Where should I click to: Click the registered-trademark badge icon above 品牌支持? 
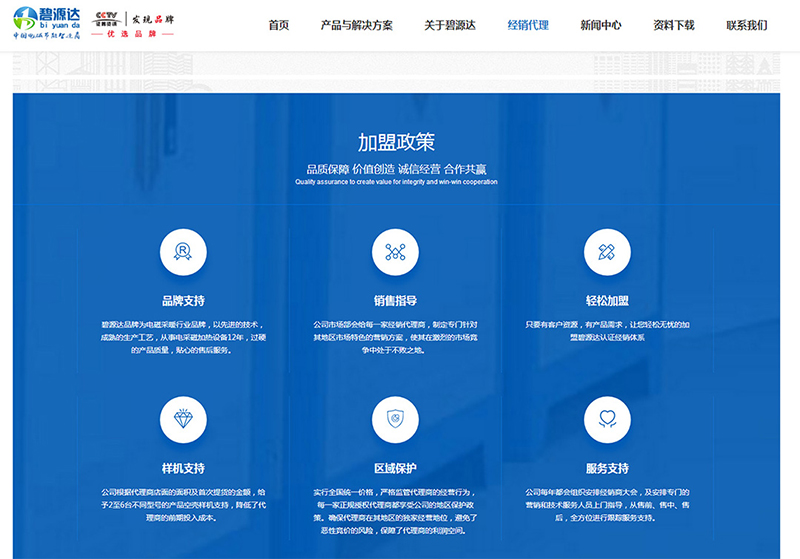183,252
